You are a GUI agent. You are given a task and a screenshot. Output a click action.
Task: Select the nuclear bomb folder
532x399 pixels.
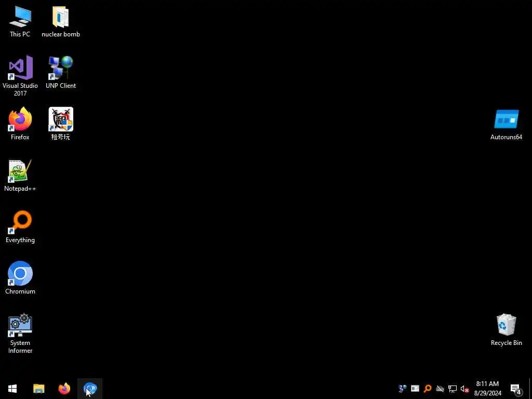61,21
